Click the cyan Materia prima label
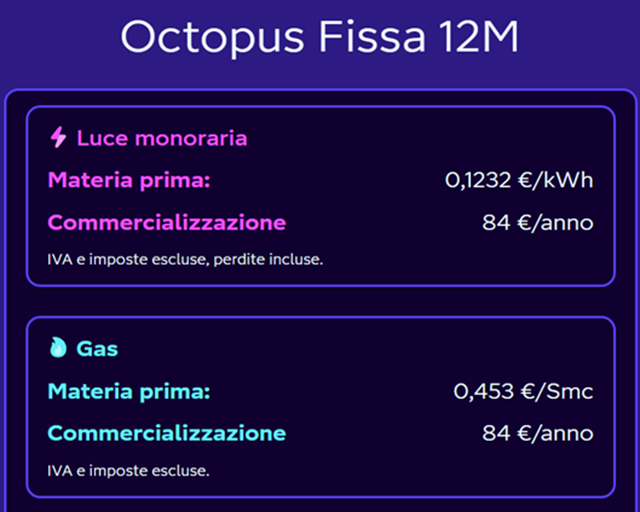The height and width of the screenshot is (512, 640). [x=129, y=390]
